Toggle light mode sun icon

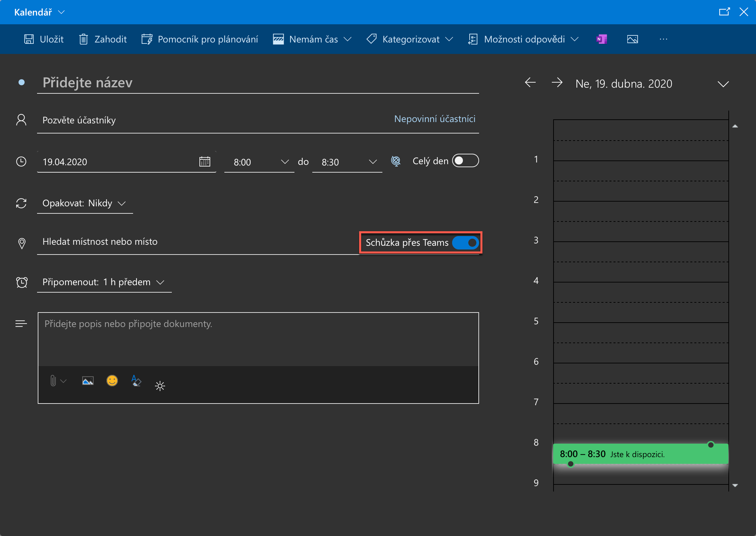point(160,386)
